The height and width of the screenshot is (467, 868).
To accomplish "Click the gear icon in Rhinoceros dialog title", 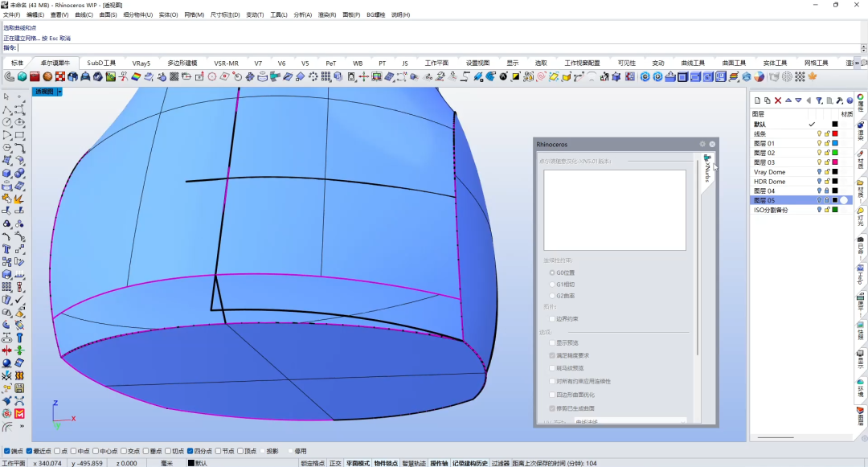I will click(x=702, y=145).
